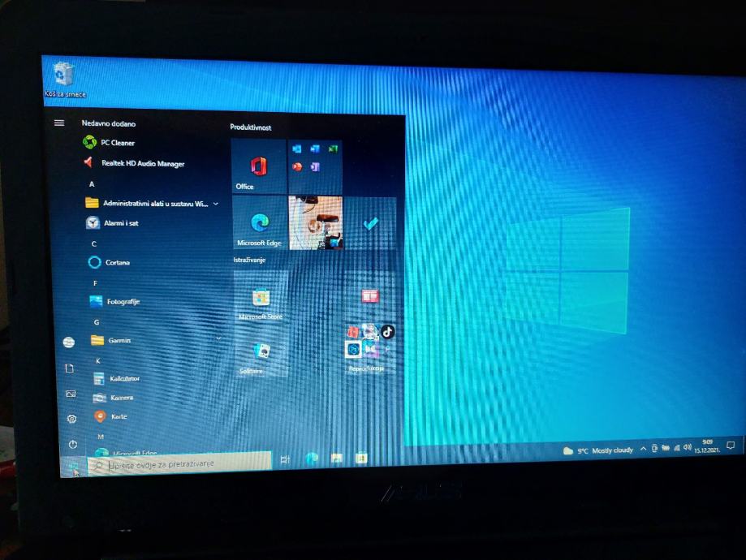The width and height of the screenshot is (746, 560).
Task: Open the Fotografije app
Action: 115,301
